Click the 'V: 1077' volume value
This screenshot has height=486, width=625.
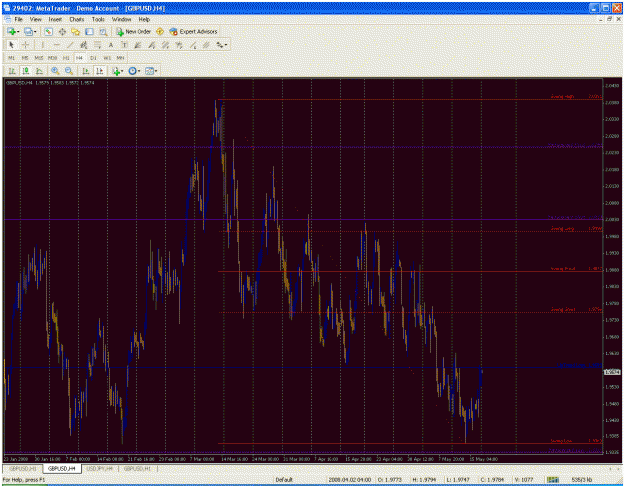(524, 480)
